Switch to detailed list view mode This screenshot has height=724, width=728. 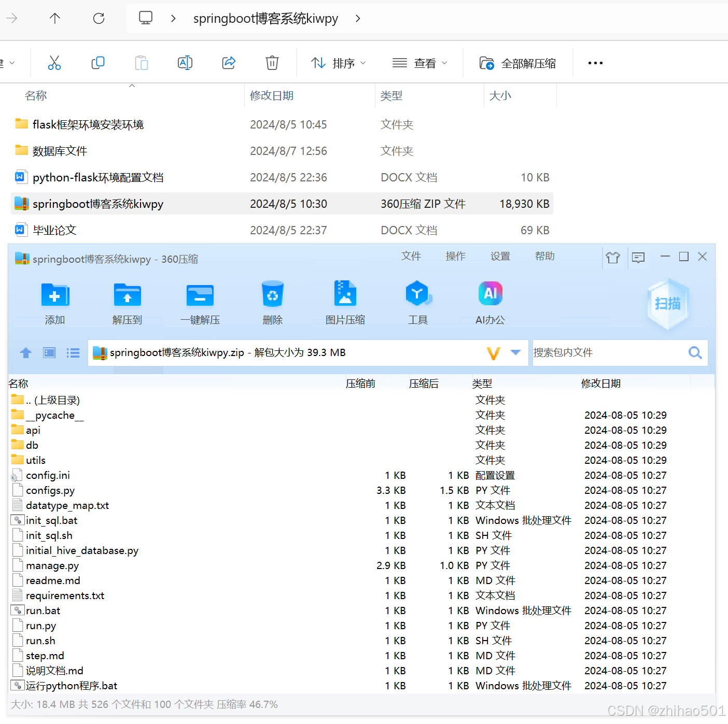(x=73, y=352)
